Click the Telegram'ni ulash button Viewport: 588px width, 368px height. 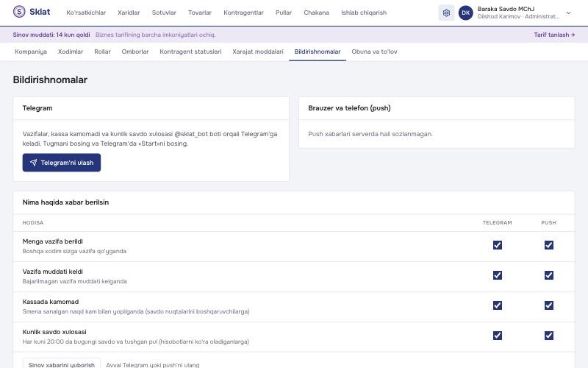click(x=62, y=163)
